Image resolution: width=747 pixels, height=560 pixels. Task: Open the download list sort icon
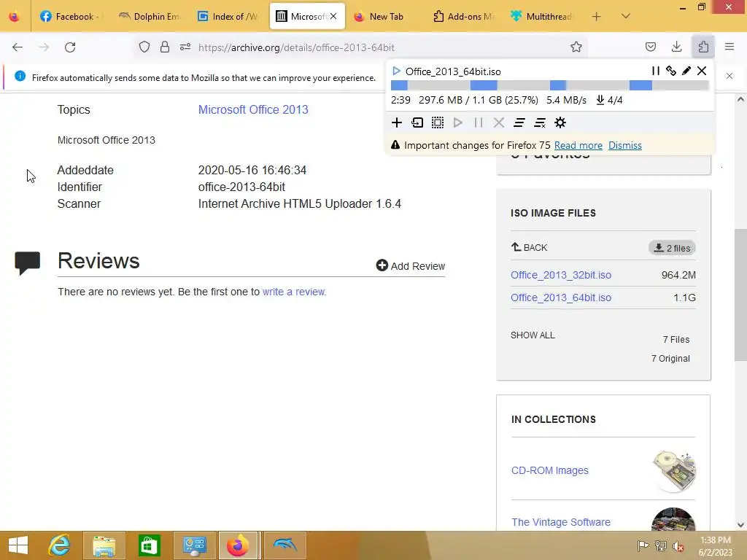coord(519,122)
